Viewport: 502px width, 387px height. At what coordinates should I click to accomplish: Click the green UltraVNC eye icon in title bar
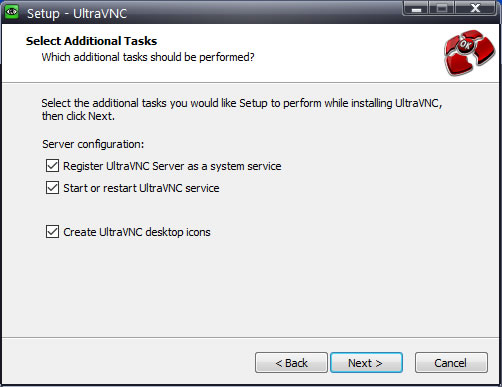click(x=12, y=12)
